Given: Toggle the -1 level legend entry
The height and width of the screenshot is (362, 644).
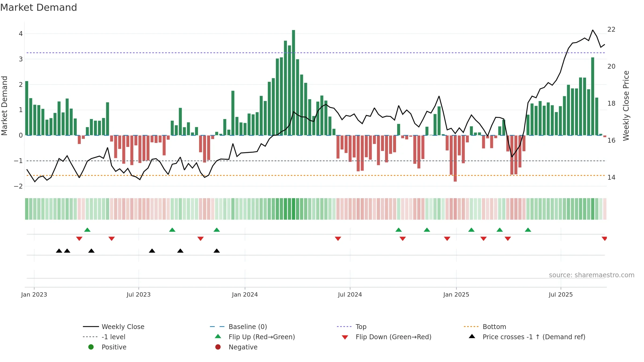Looking at the screenshot, I should coord(104,337).
